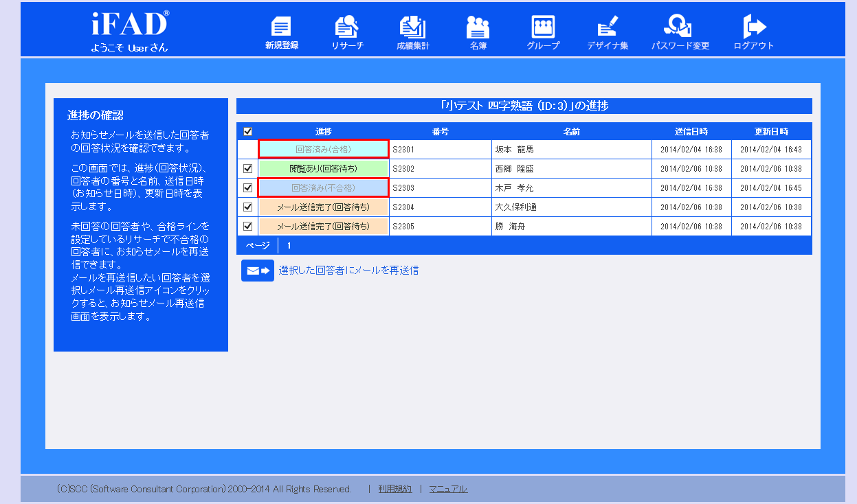Viewport: 857px width, 504px height.
Task: Click the iFAD logo
Action: [x=129, y=23]
